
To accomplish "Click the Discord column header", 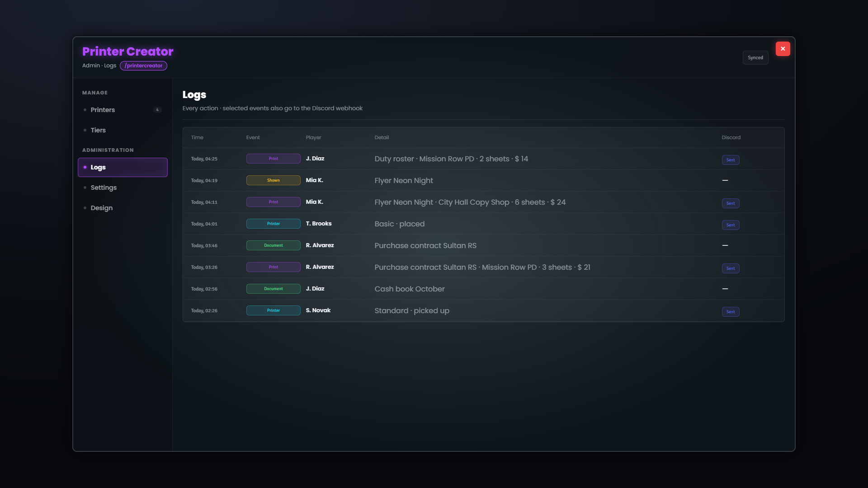I will (731, 138).
